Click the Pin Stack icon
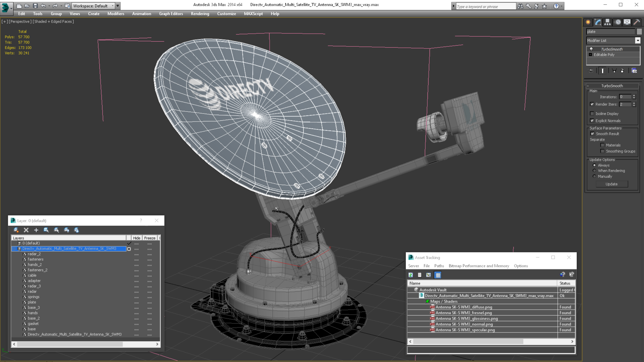Image resolution: width=644 pixels, height=362 pixels. click(x=591, y=71)
